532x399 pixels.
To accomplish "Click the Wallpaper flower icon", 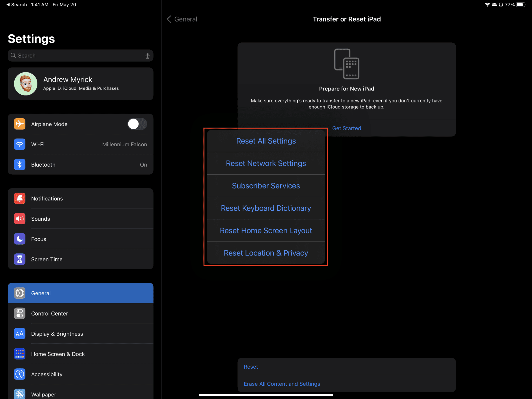I will 19,394.
